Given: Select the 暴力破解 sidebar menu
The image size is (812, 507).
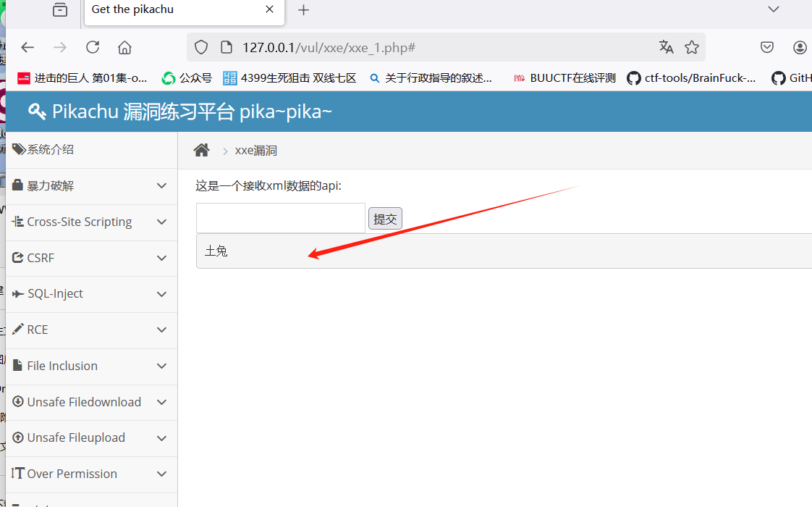Looking at the screenshot, I should pos(92,185).
